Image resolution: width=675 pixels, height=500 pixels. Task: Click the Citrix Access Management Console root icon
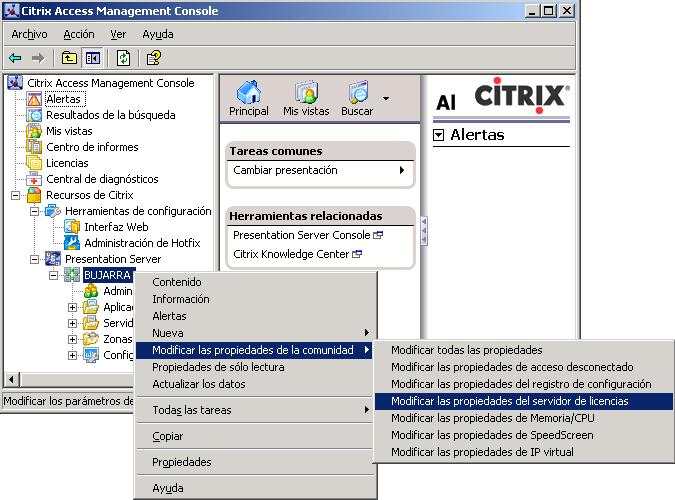(x=15, y=83)
